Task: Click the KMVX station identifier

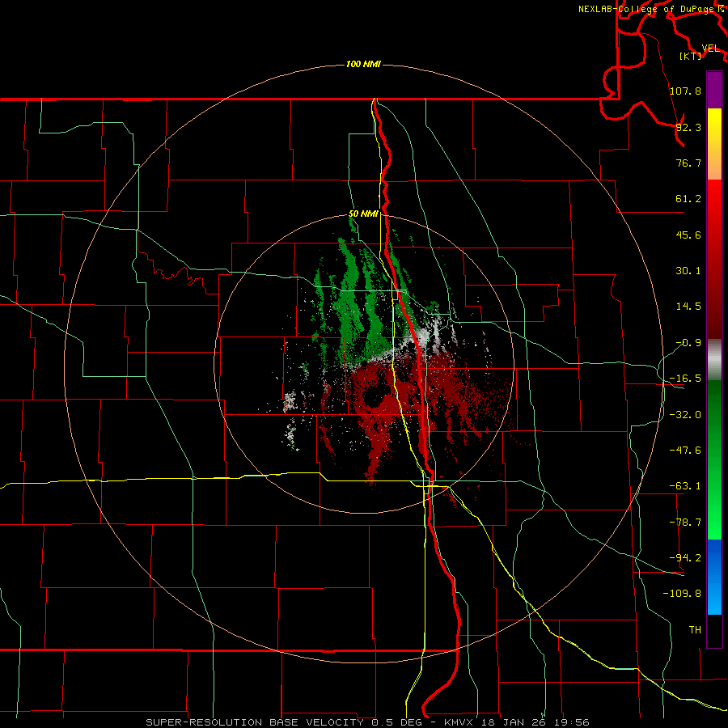Action: (457, 722)
